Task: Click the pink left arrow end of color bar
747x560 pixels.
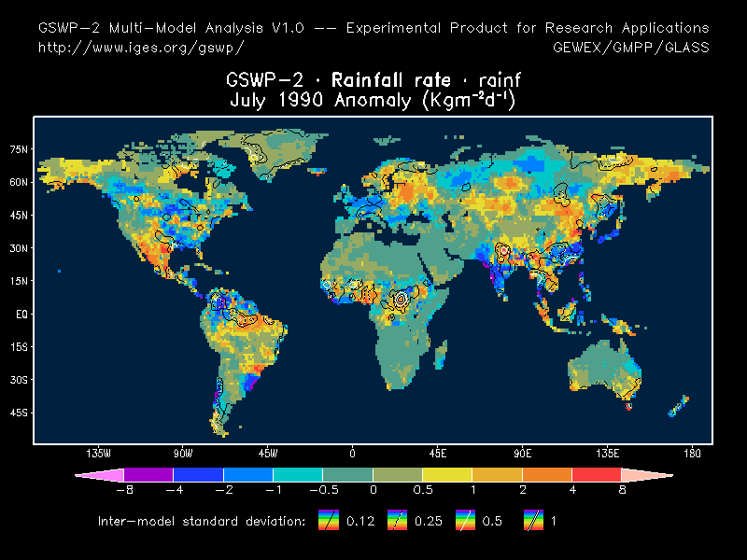Action: click(x=103, y=475)
